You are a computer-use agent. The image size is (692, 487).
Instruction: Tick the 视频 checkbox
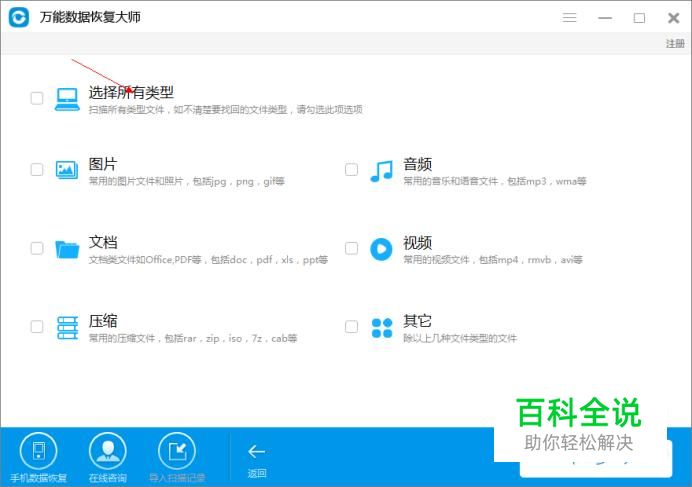coord(351,248)
